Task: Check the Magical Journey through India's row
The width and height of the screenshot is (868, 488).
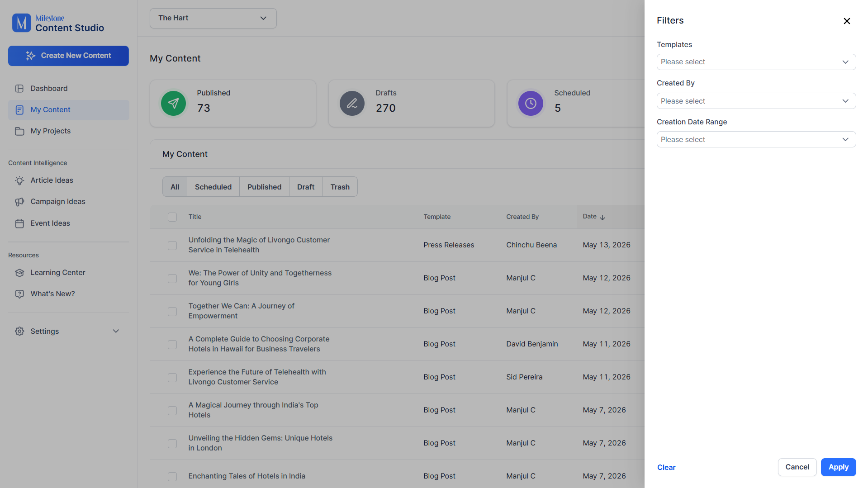Action: 172,411
